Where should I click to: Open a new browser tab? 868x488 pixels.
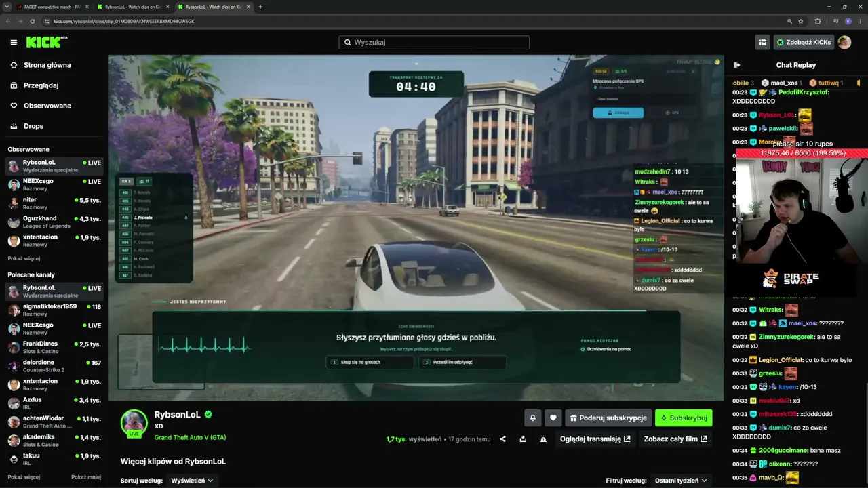pos(260,7)
